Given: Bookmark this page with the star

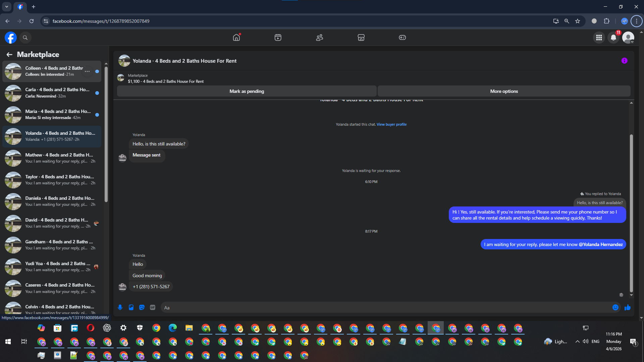Looking at the screenshot, I should pyautogui.click(x=578, y=21).
